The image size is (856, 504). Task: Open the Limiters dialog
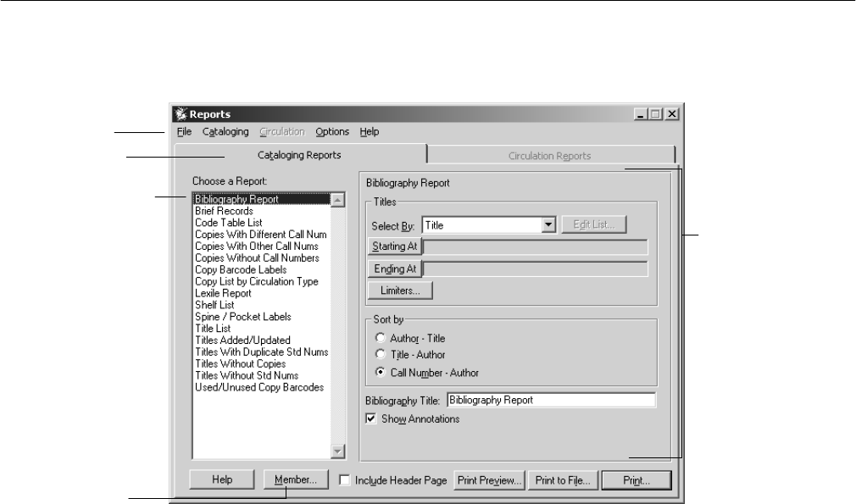click(400, 291)
